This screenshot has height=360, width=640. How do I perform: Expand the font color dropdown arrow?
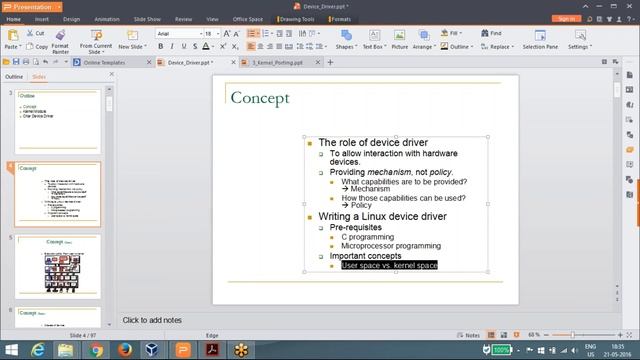pos(213,47)
